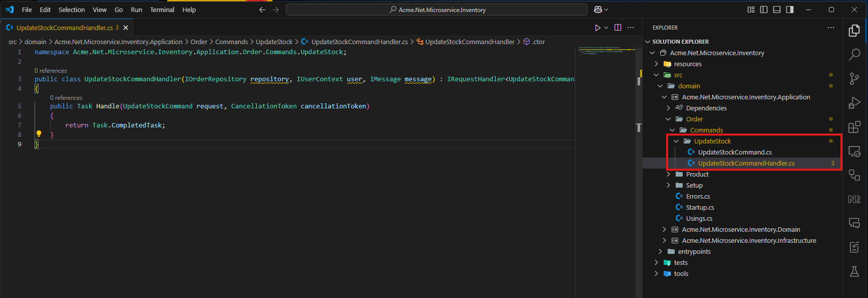Click the '.ctor' breadcrumb segment
The image size is (868, 298).
(538, 42)
